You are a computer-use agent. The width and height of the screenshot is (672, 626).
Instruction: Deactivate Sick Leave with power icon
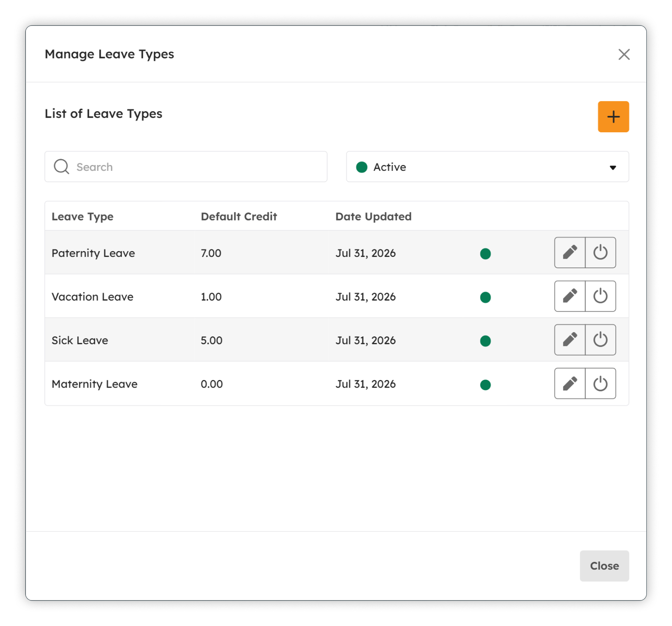[x=601, y=340]
